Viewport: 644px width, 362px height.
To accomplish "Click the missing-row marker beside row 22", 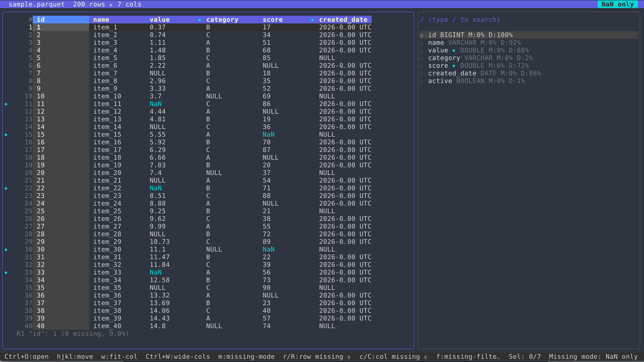I will 6,188.
